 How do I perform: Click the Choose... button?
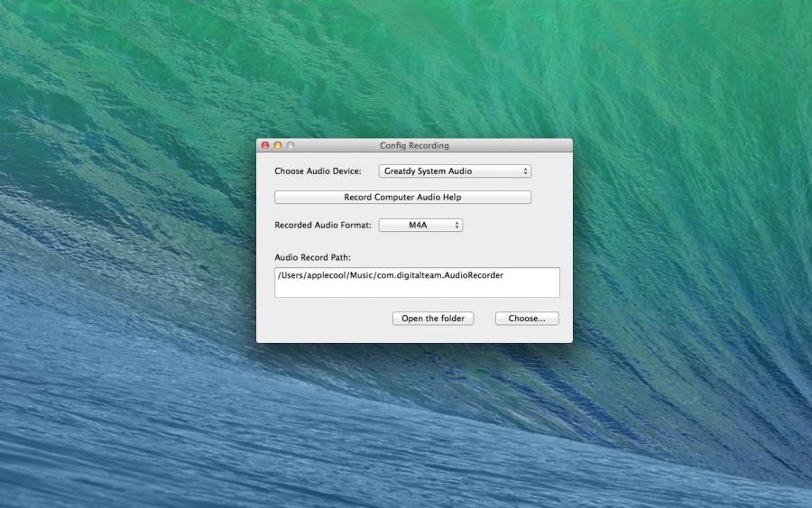tap(527, 319)
